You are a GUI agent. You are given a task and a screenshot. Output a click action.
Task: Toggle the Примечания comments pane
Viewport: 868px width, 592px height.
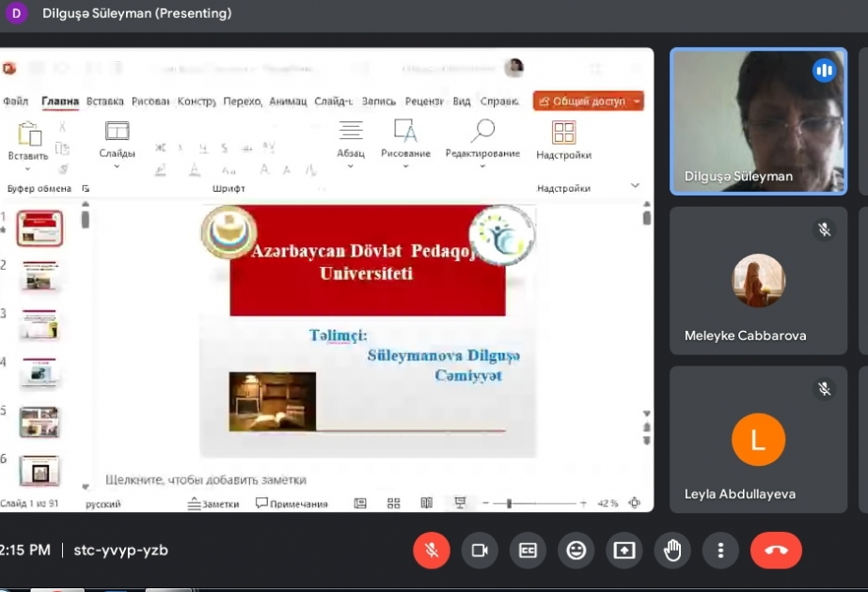point(292,504)
